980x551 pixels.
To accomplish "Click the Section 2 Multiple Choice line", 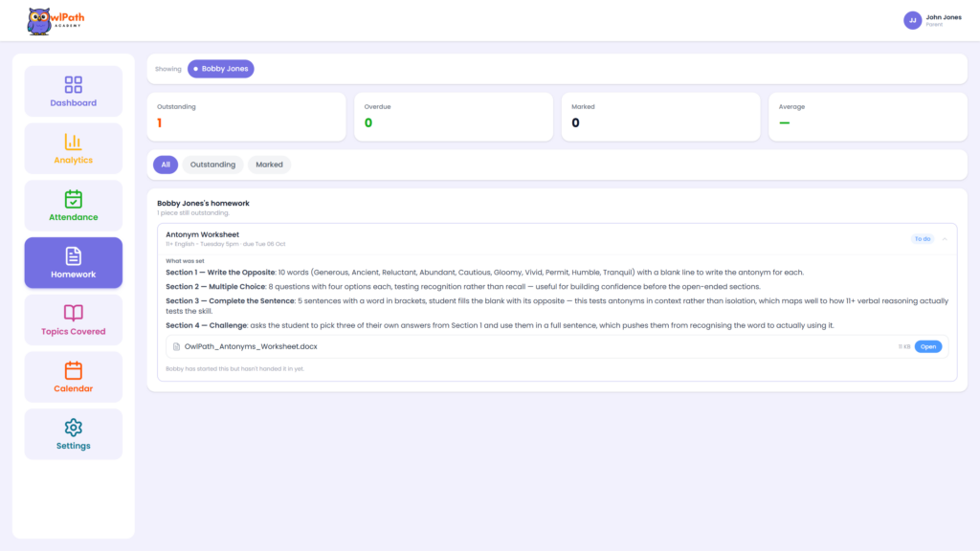I will 463,287.
